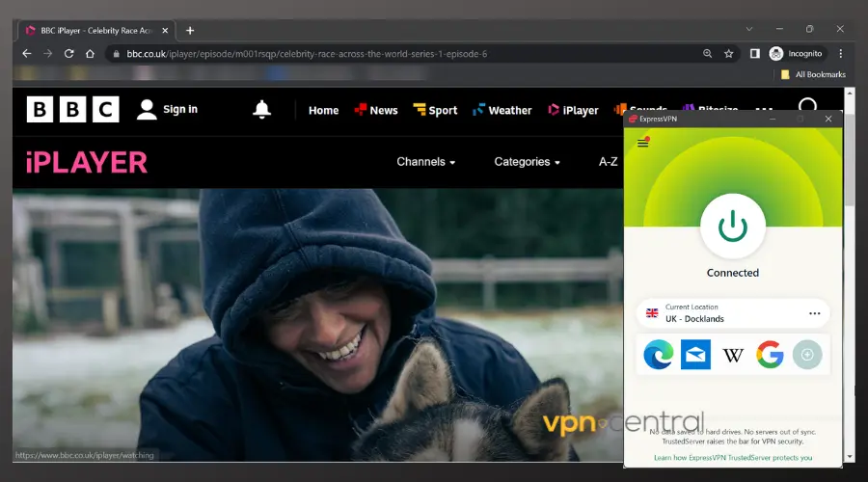The image size is (868, 482).
Task: Open location options three-dot menu
Action: point(814,313)
